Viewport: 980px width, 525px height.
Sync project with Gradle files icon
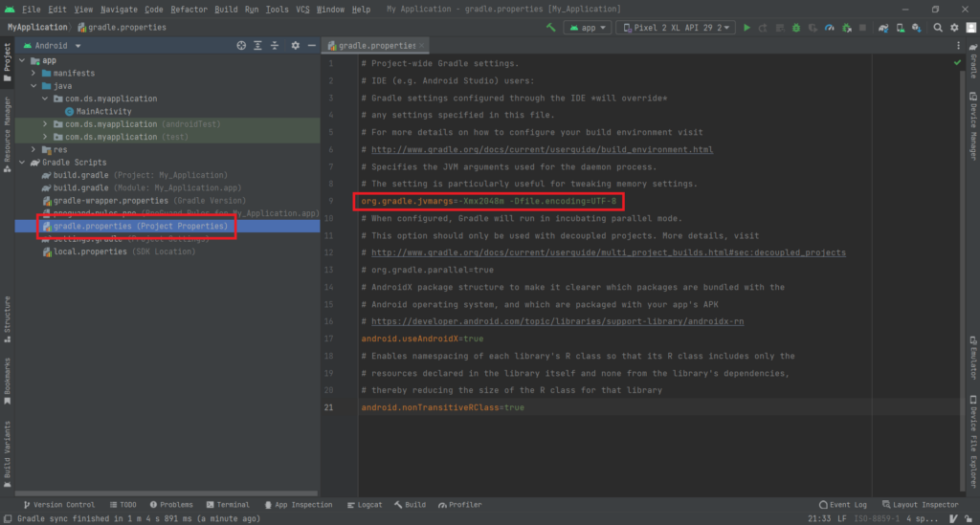[x=883, y=28]
